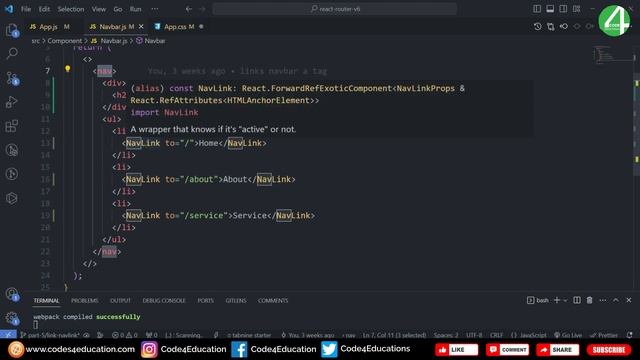This screenshot has width=640, height=360.
Task: Kill the terminal with the trash icon
Action: click(x=589, y=300)
